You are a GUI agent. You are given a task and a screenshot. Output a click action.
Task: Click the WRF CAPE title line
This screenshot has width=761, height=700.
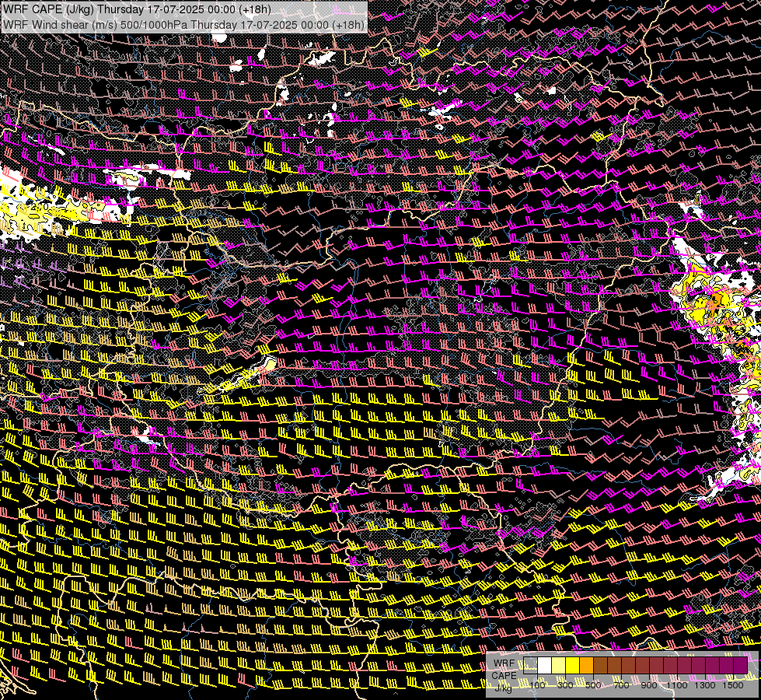coord(138,9)
